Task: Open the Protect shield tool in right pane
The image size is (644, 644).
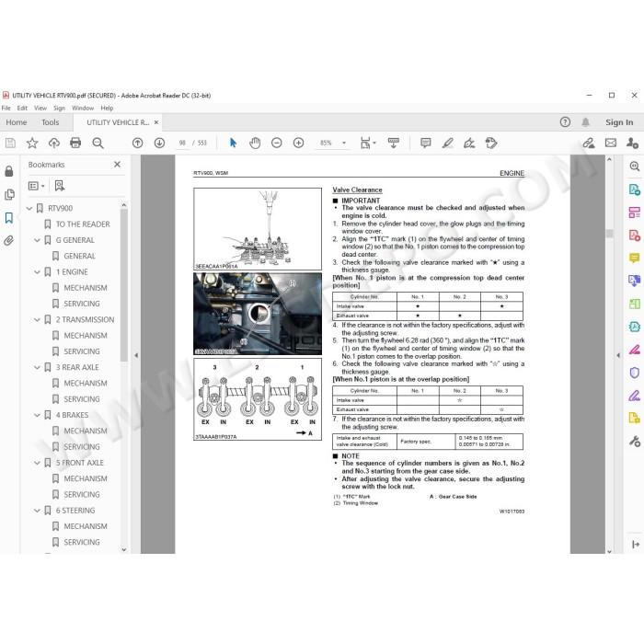Action: 635,373
